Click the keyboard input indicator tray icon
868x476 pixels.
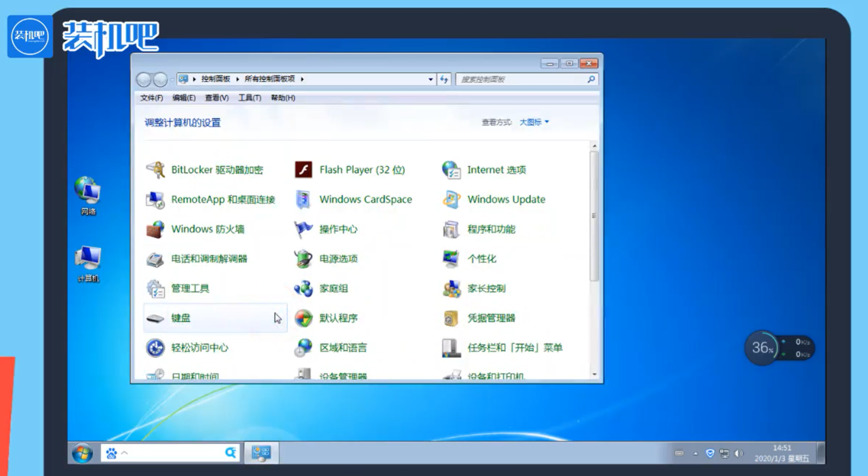pyautogui.click(x=679, y=453)
